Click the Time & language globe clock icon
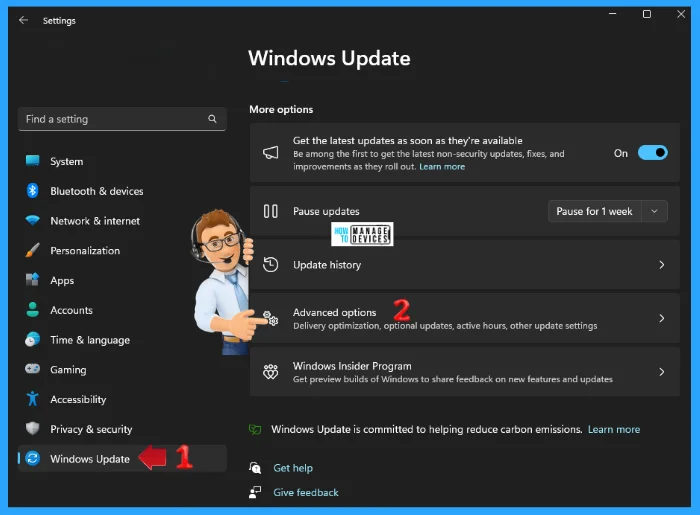This screenshot has width=700, height=515. [x=33, y=340]
